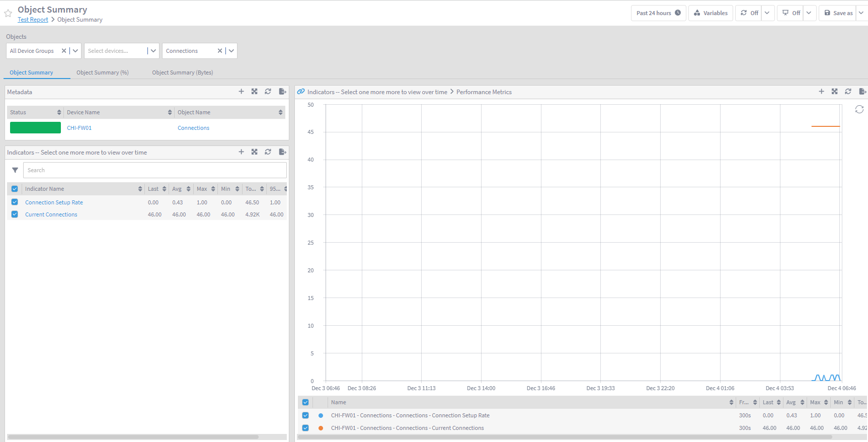This screenshot has height=442, width=868.
Task: Open Connections object dropdown arrow
Action: (231, 51)
